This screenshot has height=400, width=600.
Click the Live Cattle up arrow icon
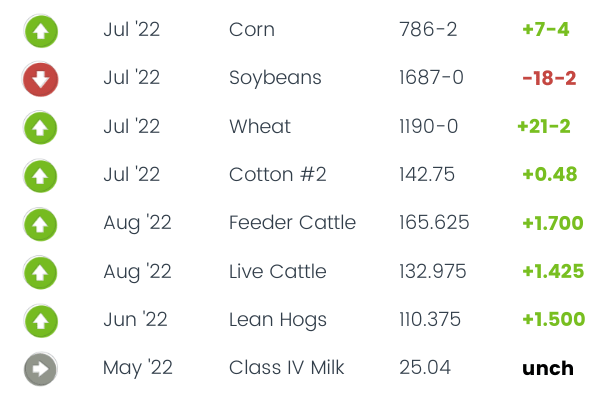coord(41,272)
